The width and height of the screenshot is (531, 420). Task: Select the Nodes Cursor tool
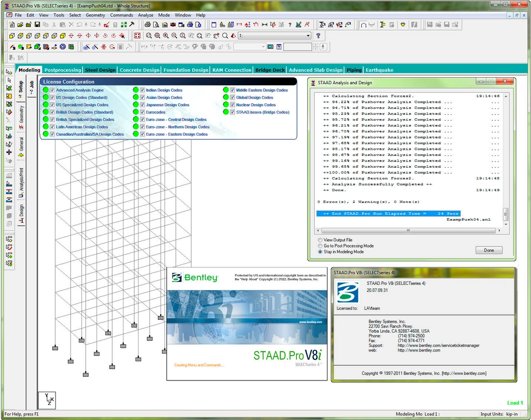click(9, 72)
